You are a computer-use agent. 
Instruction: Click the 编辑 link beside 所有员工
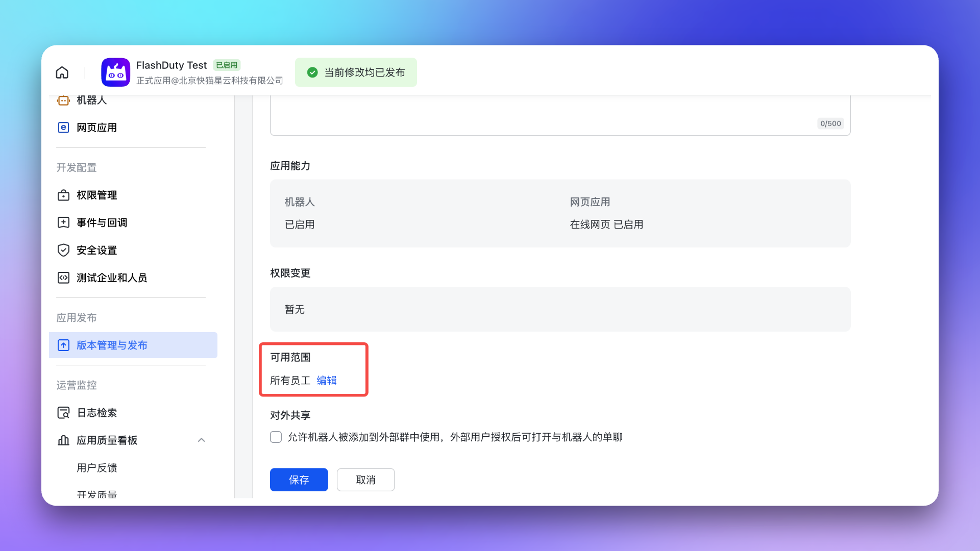326,381
